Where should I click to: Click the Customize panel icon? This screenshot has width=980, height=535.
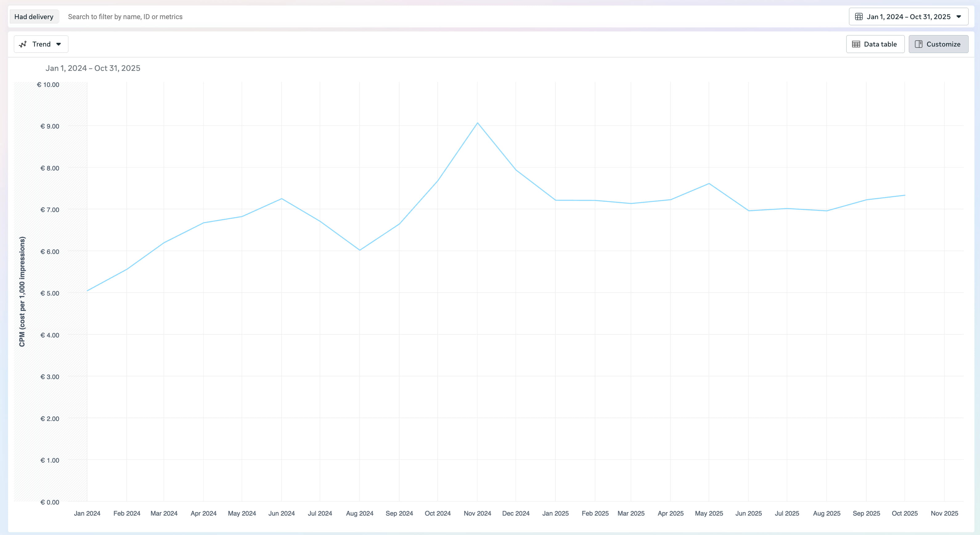click(x=918, y=44)
